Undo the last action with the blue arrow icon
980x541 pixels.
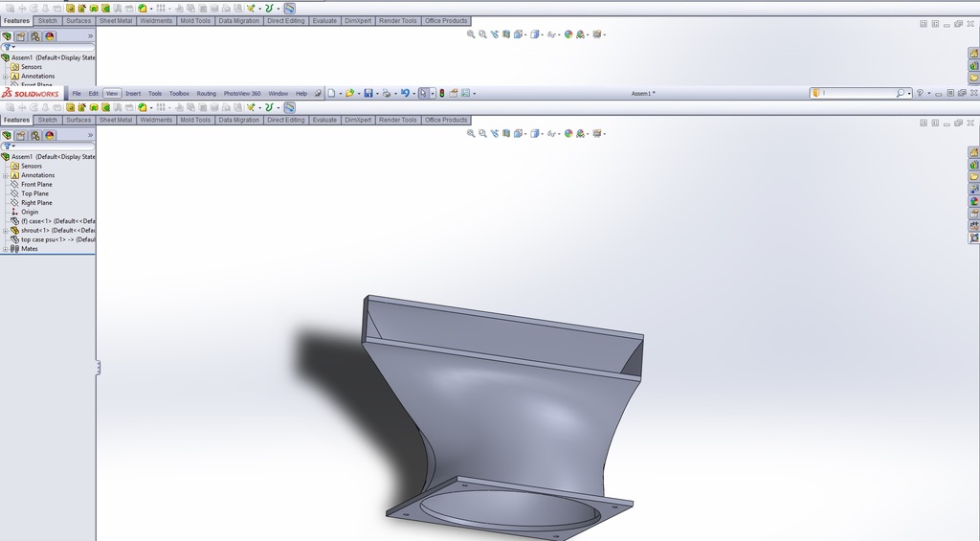pos(405,93)
